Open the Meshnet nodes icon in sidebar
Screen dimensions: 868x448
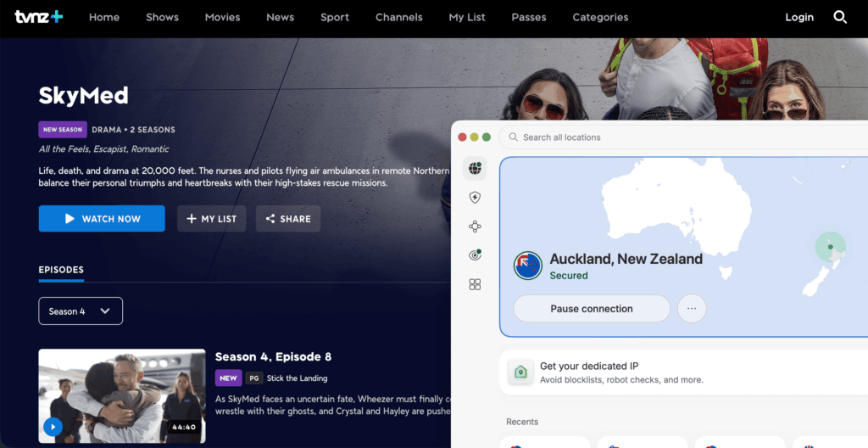475,227
